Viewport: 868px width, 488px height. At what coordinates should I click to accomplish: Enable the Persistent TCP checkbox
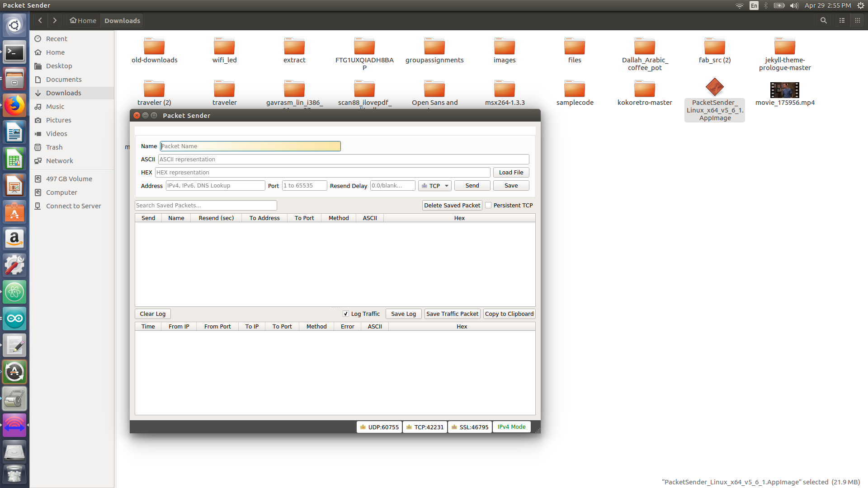point(488,205)
